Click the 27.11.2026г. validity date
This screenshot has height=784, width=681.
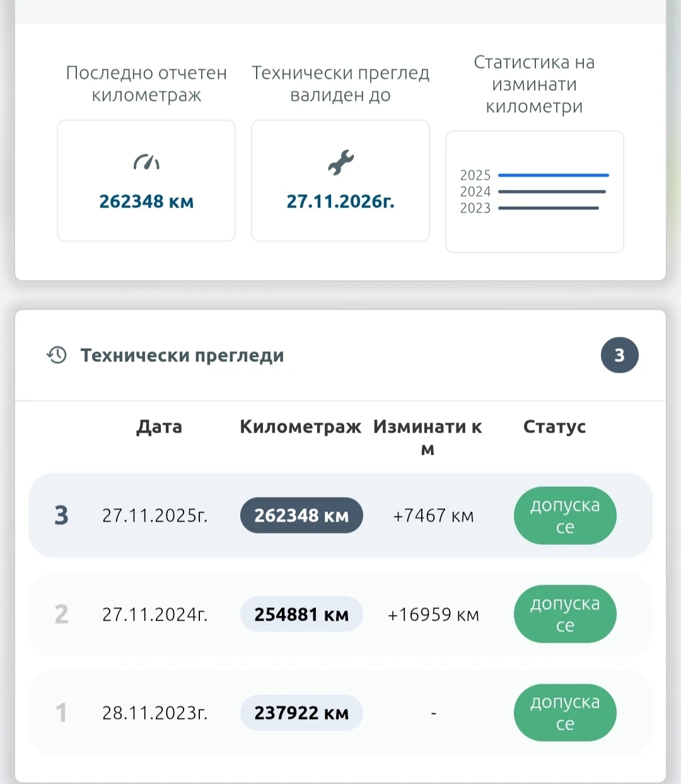(340, 202)
